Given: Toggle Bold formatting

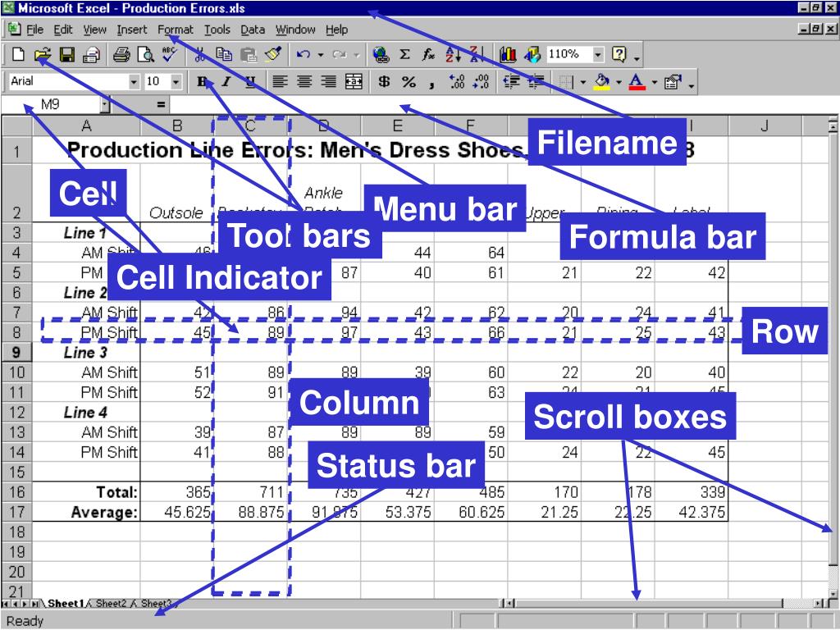Looking at the screenshot, I should pos(203,81).
